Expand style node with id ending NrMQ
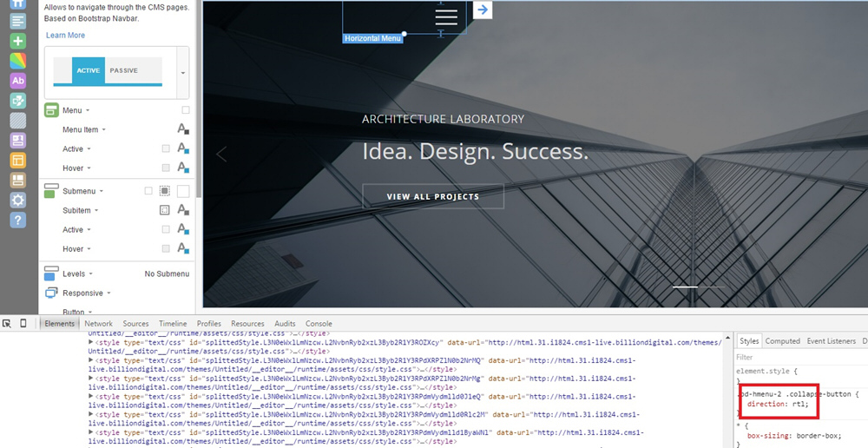This screenshot has width=868, height=448. tap(91, 360)
